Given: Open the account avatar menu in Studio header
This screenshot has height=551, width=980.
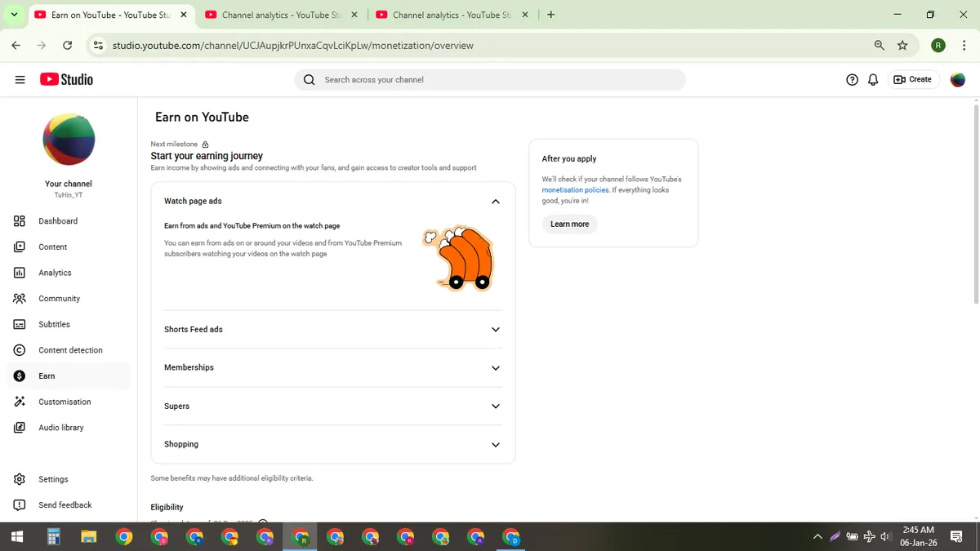Looking at the screenshot, I should click(958, 79).
